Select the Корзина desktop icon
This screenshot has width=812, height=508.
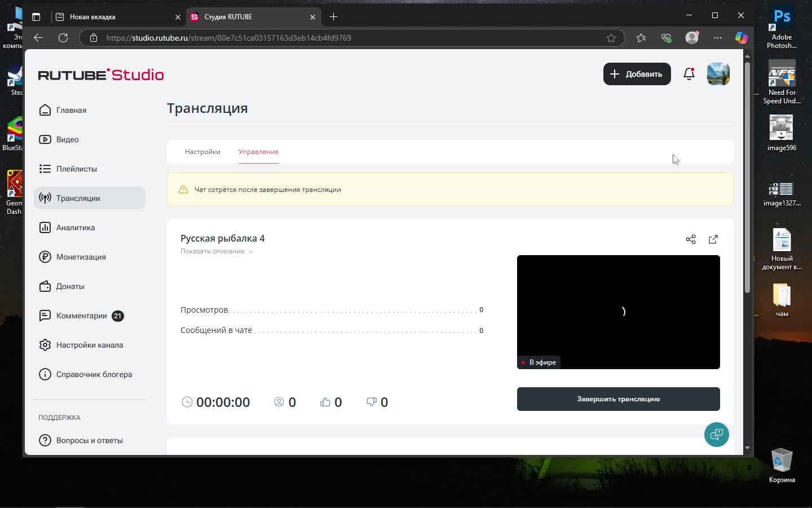[x=782, y=466]
